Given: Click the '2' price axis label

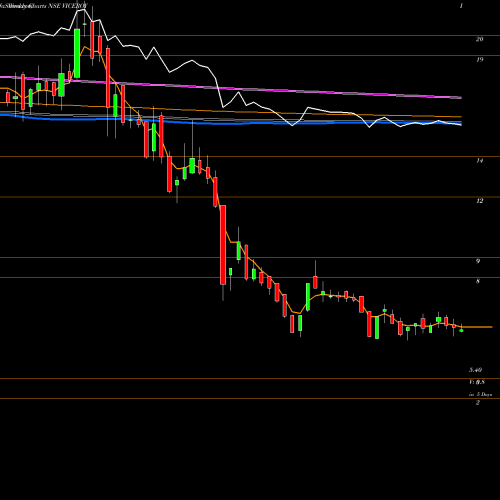Looking at the screenshot, I should pyautogui.click(x=478, y=403).
